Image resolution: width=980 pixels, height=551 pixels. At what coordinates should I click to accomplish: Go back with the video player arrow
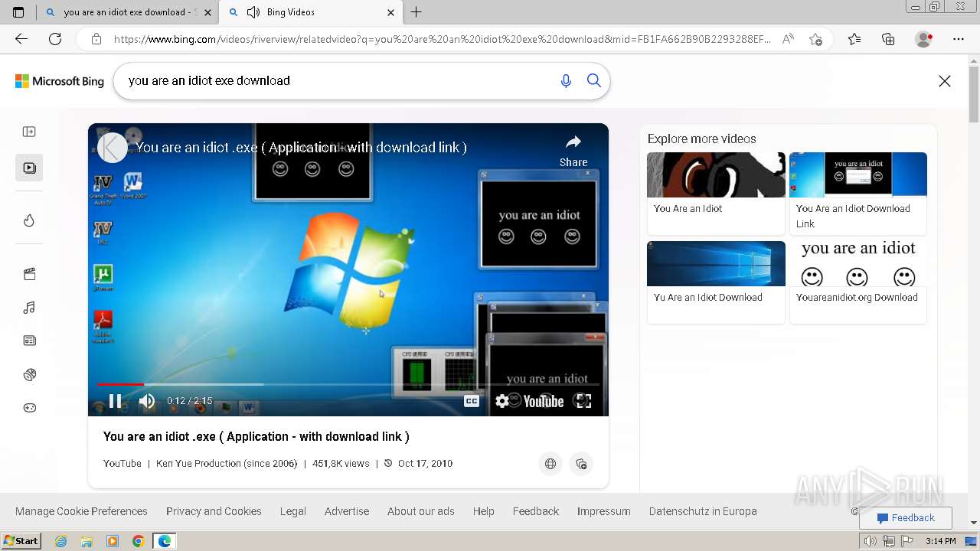112,148
